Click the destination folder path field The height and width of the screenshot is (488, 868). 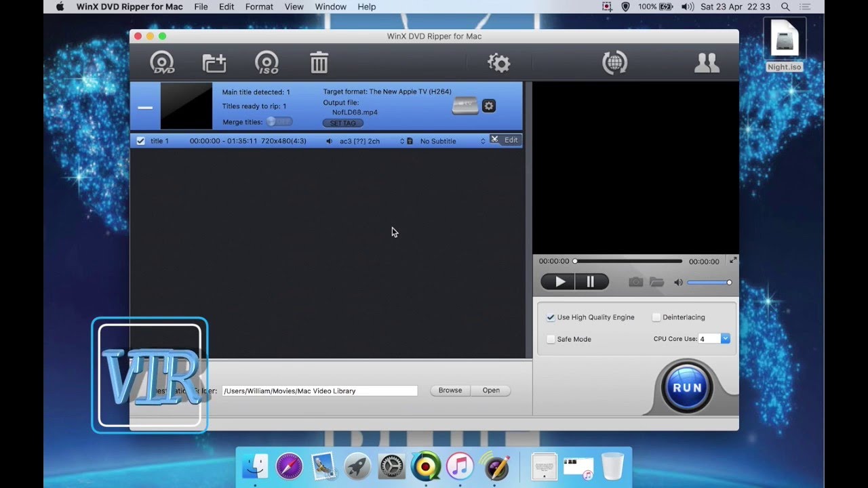[319, 391]
